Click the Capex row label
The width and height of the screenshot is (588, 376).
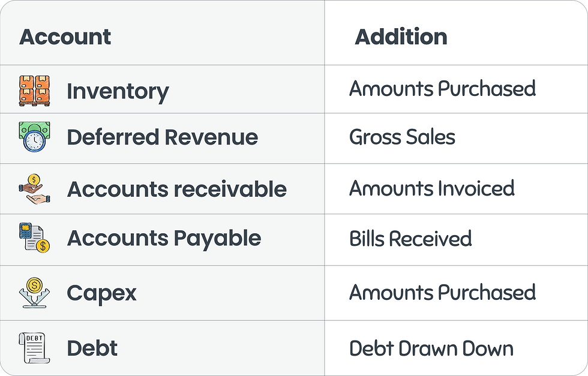pos(101,293)
